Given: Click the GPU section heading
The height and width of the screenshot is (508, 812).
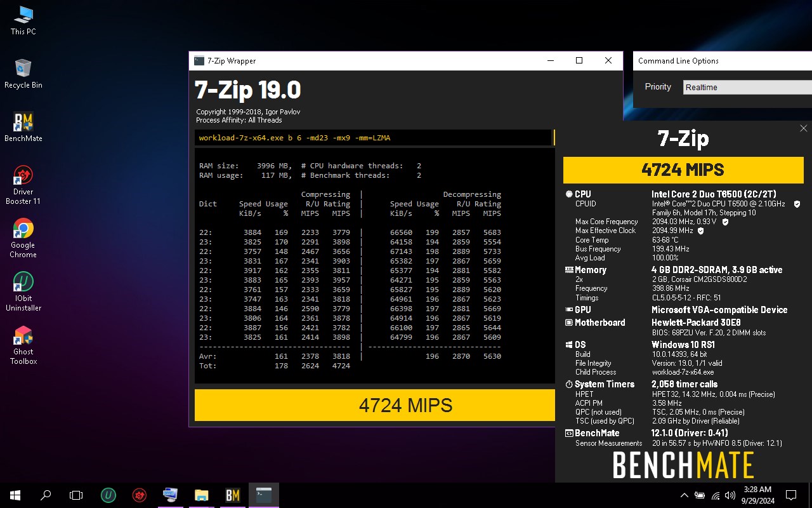Looking at the screenshot, I should (x=582, y=310).
